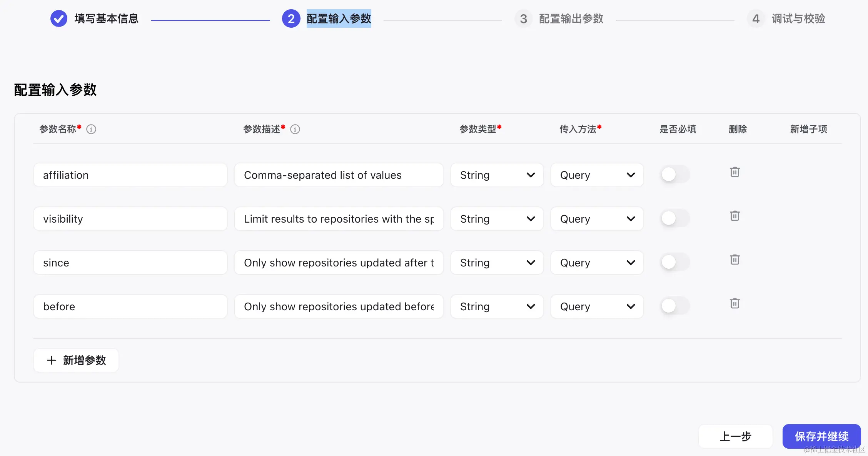Delete the affiliation parameter row
The width and height of the screenshot is (868, 456).
(x=735, y=172)
